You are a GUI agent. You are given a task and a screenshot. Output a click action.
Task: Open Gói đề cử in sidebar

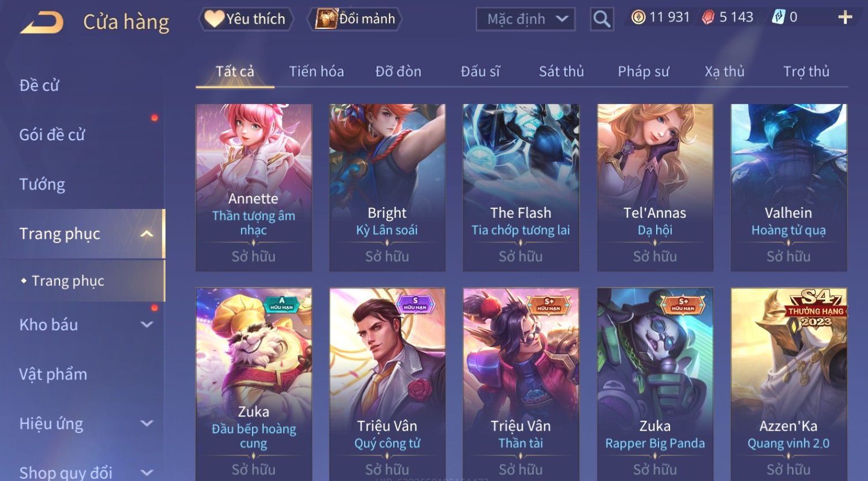pyautogui.click(x=52, y=135)
